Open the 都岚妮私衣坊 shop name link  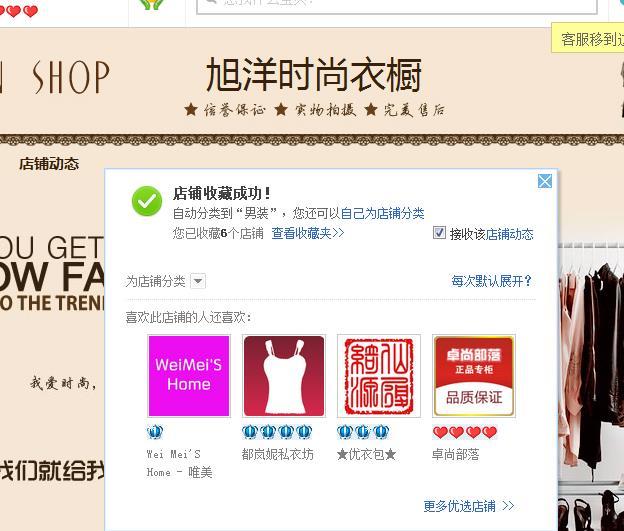click(x=277, y=454)
